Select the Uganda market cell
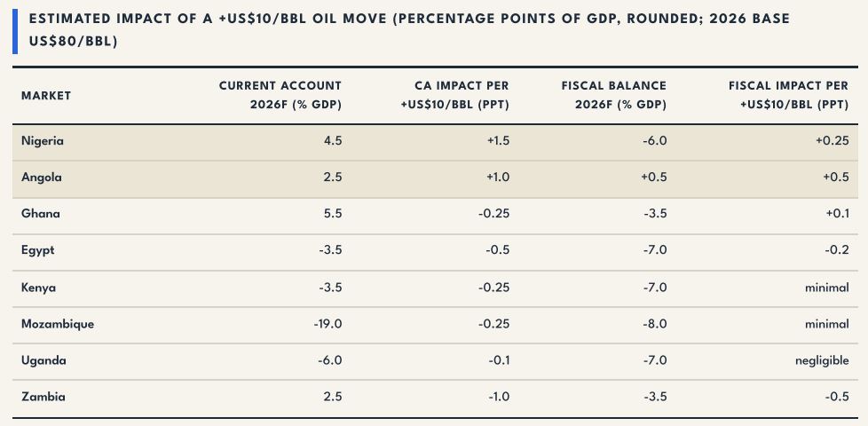This screenshot has height=426, width=868. [x=43, y=360]
